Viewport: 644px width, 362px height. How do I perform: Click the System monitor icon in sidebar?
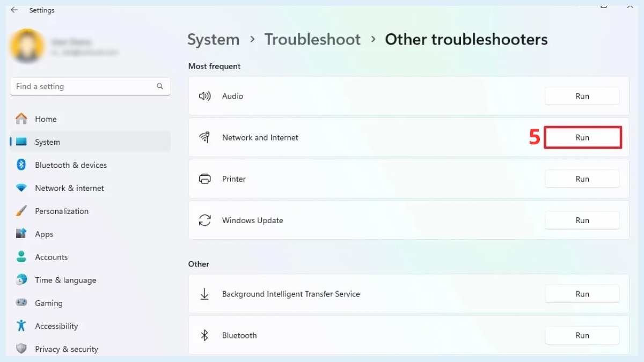pos(21,142)
